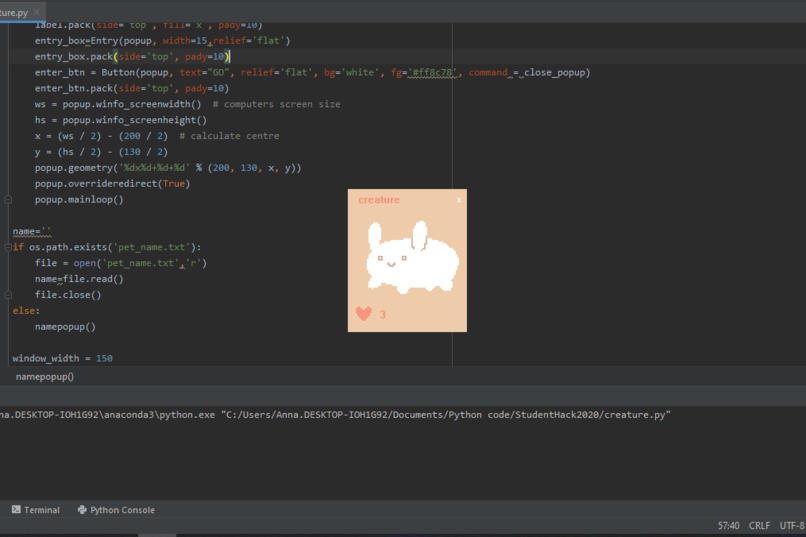Click the window_width = 150 line
This screenshot has width=806, height=537.
coord(62,358)
